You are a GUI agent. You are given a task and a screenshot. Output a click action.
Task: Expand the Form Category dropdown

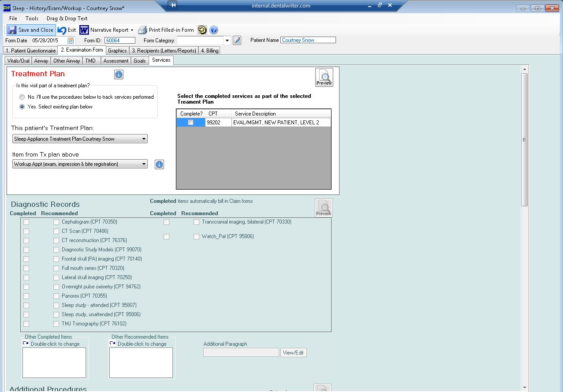(x=227, y=41)
